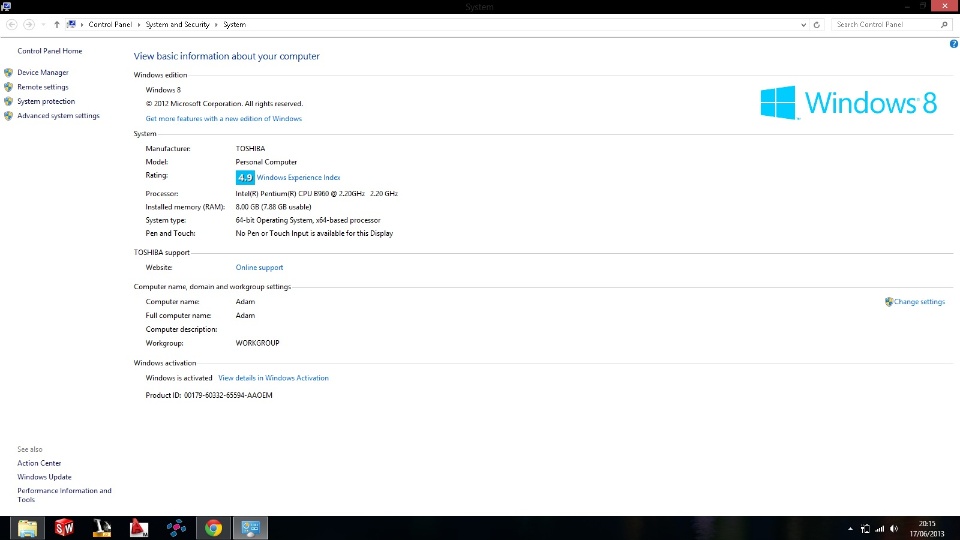
Task: Click the 4.9 rating badge
Action: tap(245, 177)
